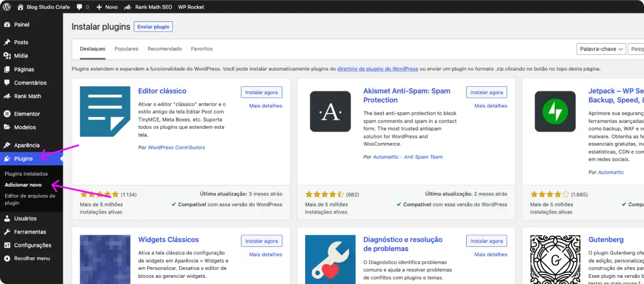Open the Palavra-chave search type dropdown

pyautogui.click(x=601, y=49)
